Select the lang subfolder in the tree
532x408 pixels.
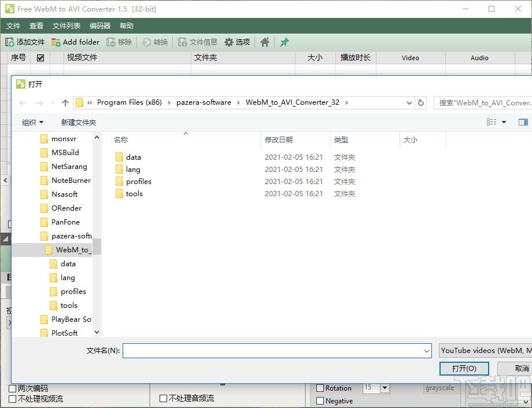click(68, 278)
